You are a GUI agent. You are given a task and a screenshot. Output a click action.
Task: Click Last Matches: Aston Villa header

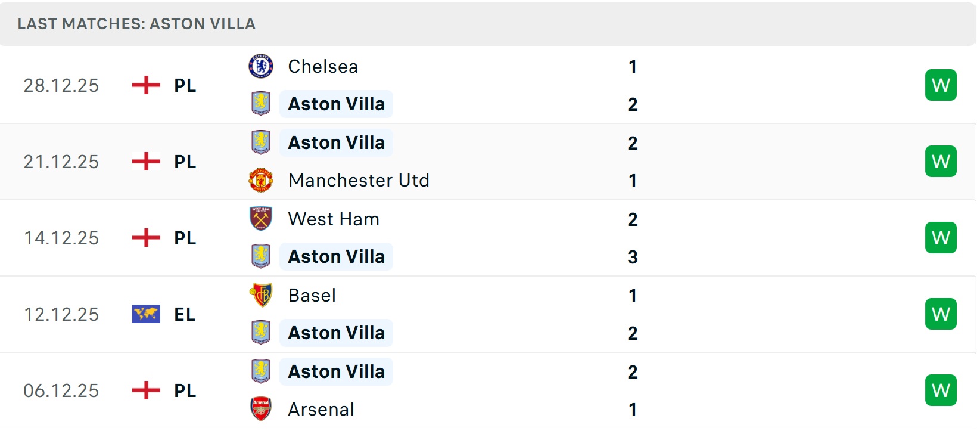[x=136, y=24]
